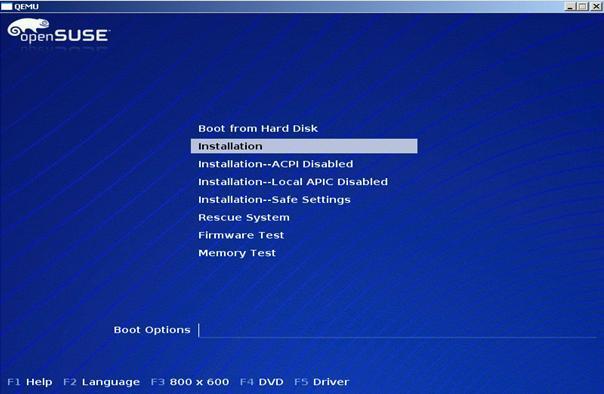Close the QEMU window
Screen dimensions: 604x394
[596, 7]
